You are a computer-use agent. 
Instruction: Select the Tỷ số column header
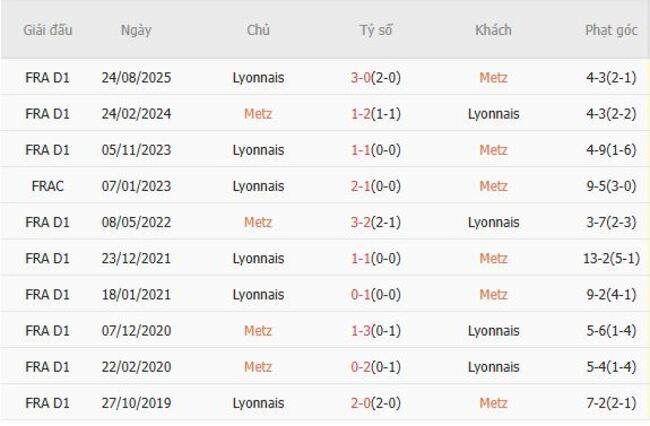click(x=376, y=30)
